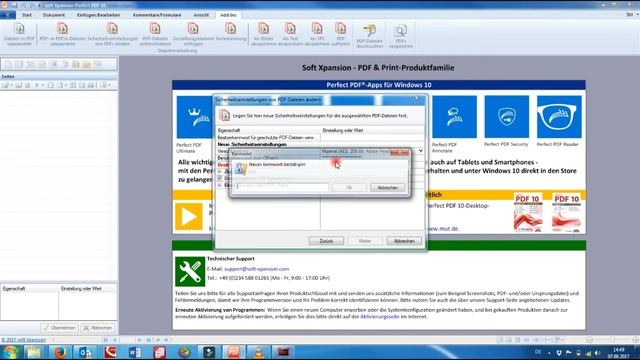The width and height of the screenshot is (640, 360).
Task: Open the Kommentare/Formulare ribbon tab
Action: click(157, 15)
